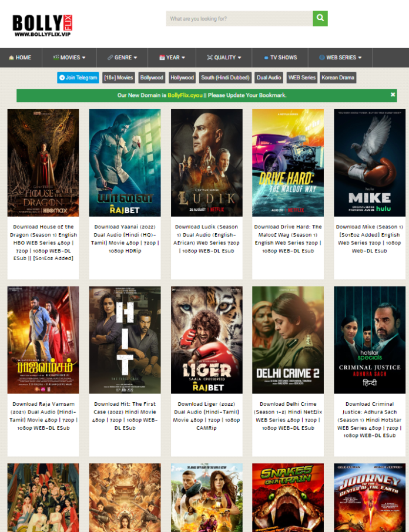Open the Liger movie poster
This screenshot has width=409, height=532.
[x=207, y=340]
